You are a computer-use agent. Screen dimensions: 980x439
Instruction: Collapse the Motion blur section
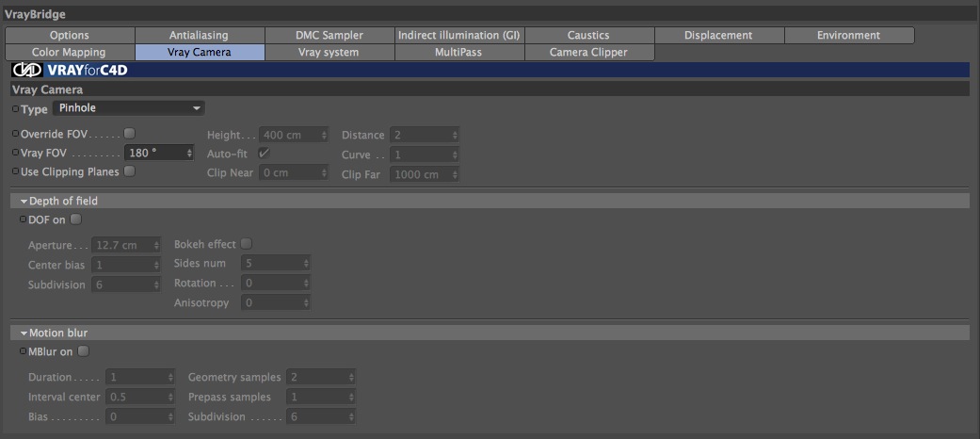tap(24, 333)
